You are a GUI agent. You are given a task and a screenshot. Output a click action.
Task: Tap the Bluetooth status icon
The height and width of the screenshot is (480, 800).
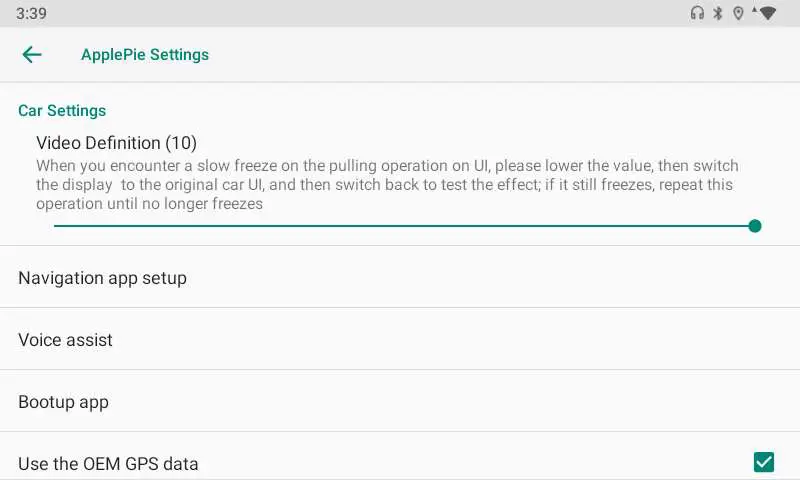pyautogui.click(x=717, y=13)
